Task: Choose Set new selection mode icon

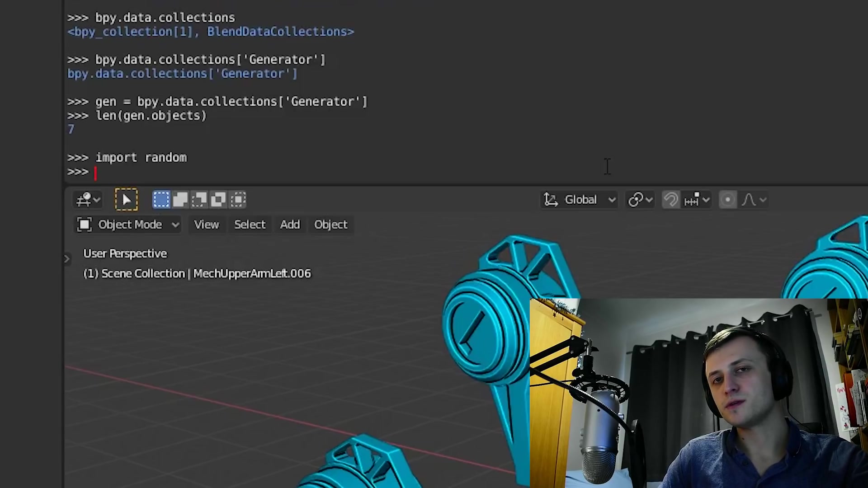Action: tap(161, 200)
